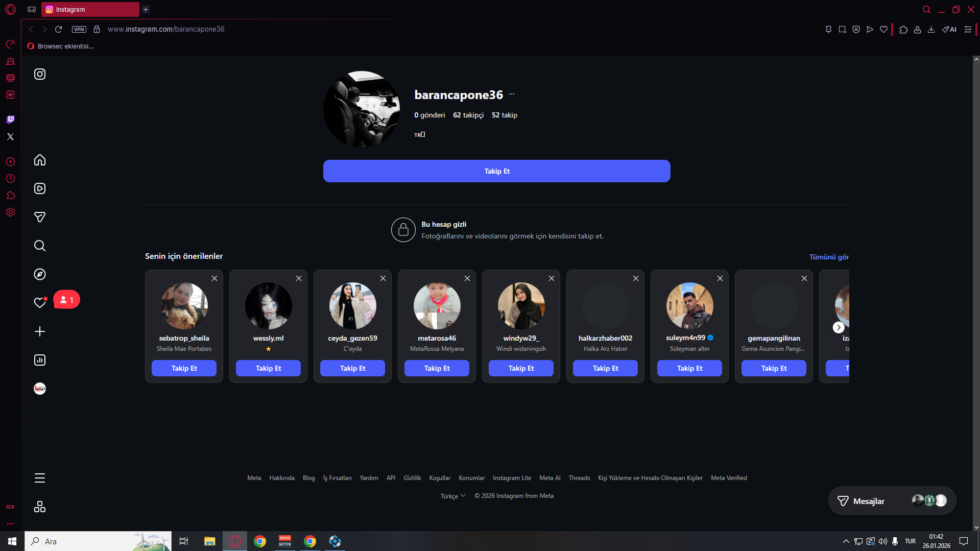
Task: Open X in Opera sidebar
Action: (x=10, y=136)
